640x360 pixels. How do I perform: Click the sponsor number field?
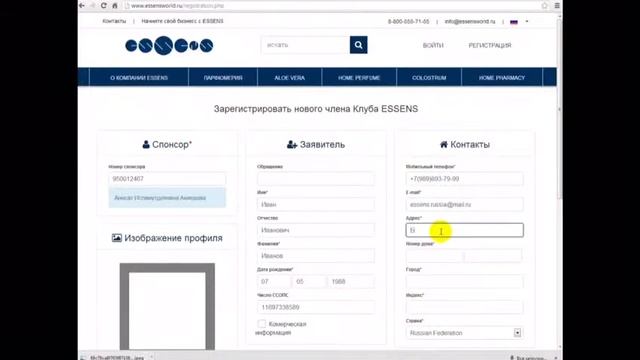click(x=167, y=179)
